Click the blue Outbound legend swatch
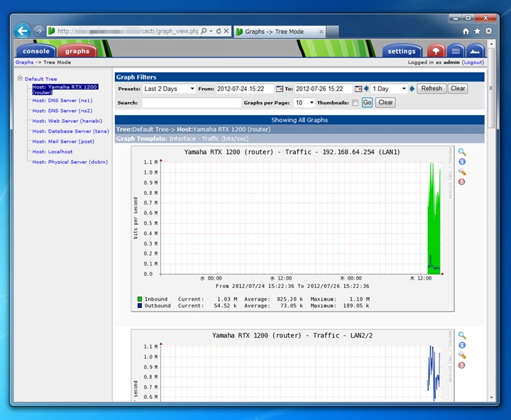The width and height of the screenshot is (511, 420). [x=140, y=306]
